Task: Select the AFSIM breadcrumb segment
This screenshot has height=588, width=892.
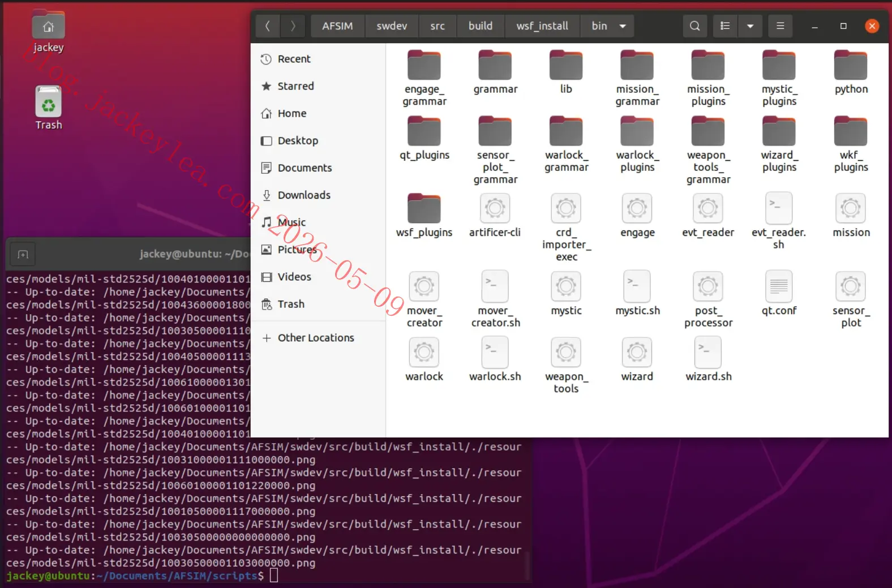Action: pos(337,26)
